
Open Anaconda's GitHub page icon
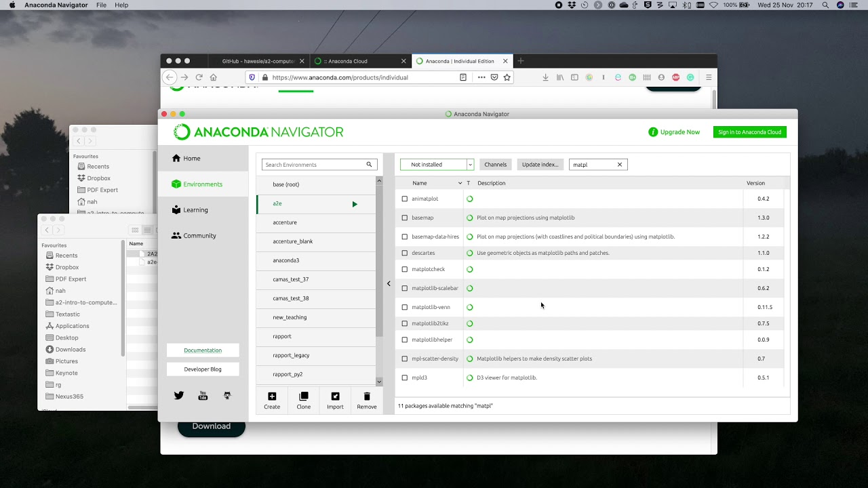[227, 396]
